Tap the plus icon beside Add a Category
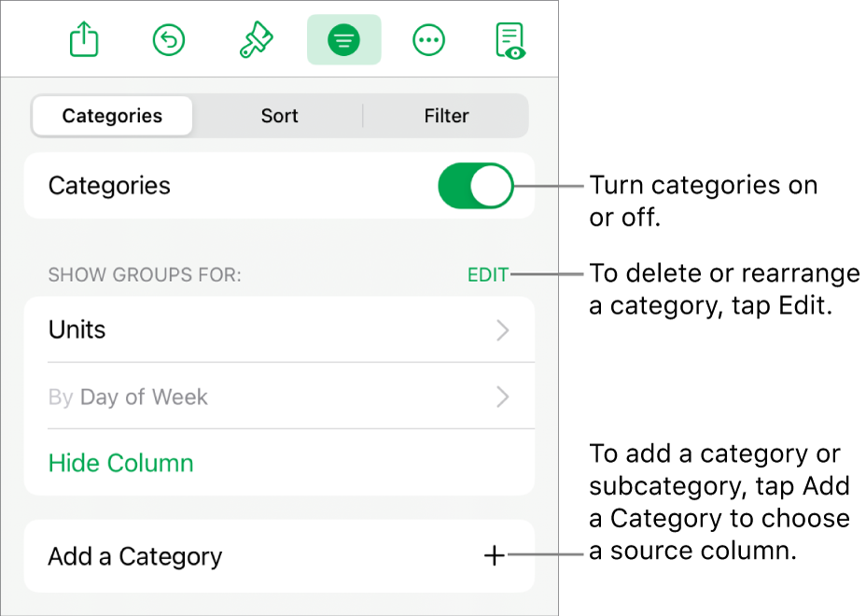The height and width of the screenshot is (616, 866). [494, 556]
